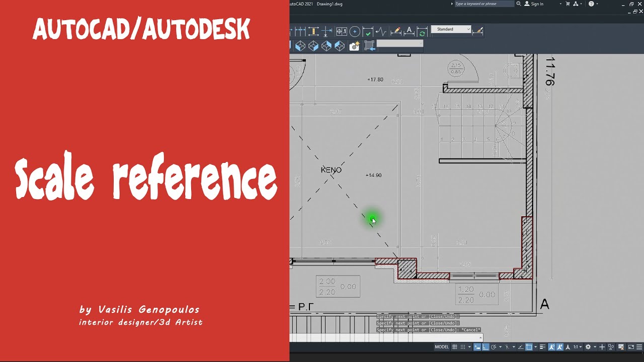Screen dimensions: 644x362
Task: Select the fourth 3D cube visual style icon
Action: click(340, 46)
